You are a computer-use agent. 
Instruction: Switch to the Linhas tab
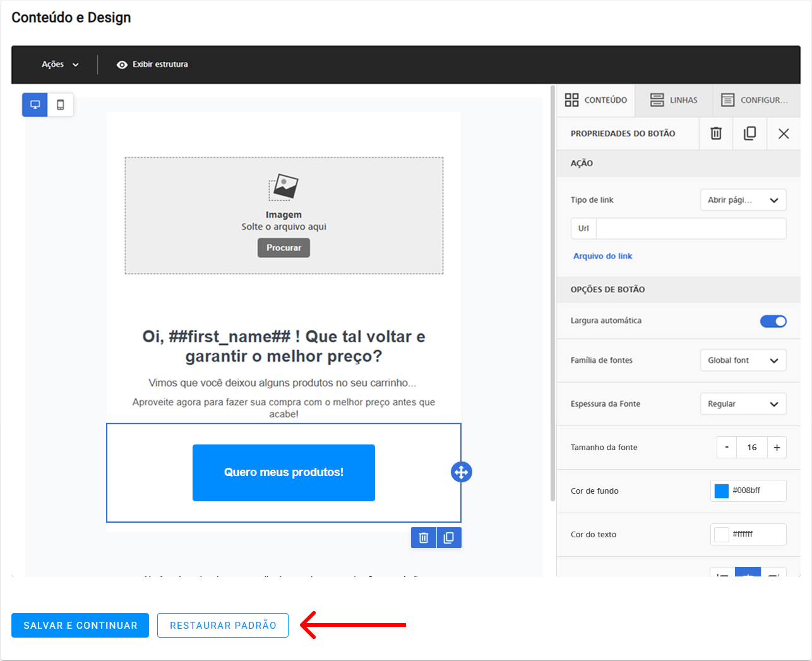[674, 100]
